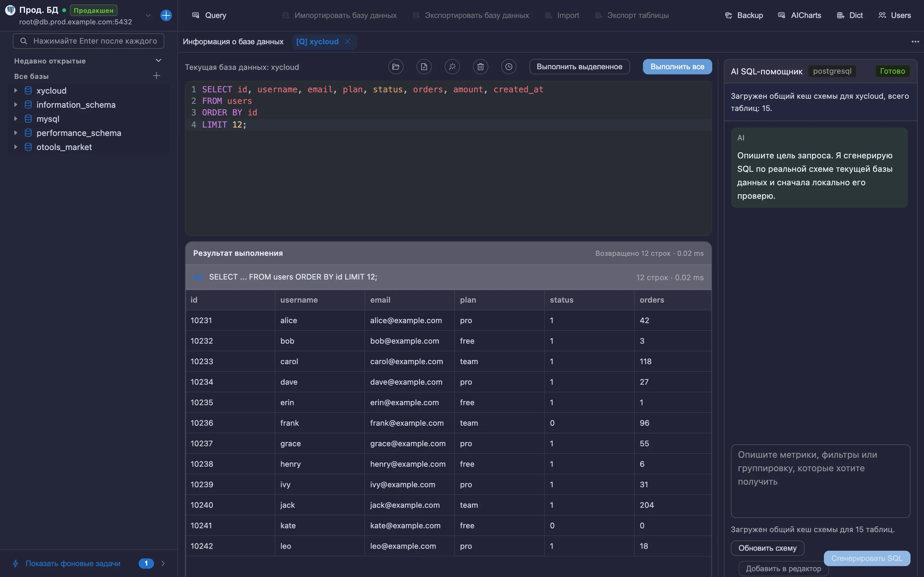The height and width of the screenshot is (577, 924).
Task: Expand the xycloud database tree node
Action: pos(16,90)
